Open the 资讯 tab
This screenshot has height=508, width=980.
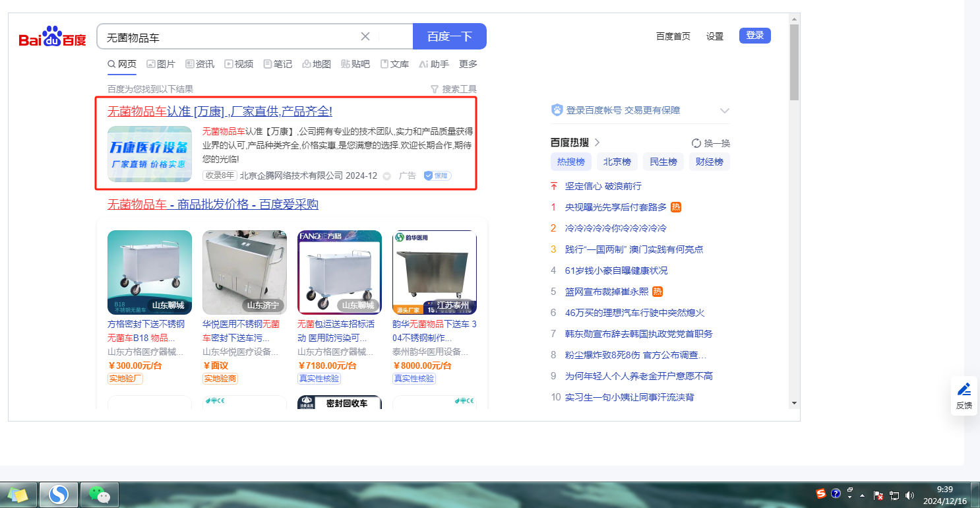click(x=200, y=64)
